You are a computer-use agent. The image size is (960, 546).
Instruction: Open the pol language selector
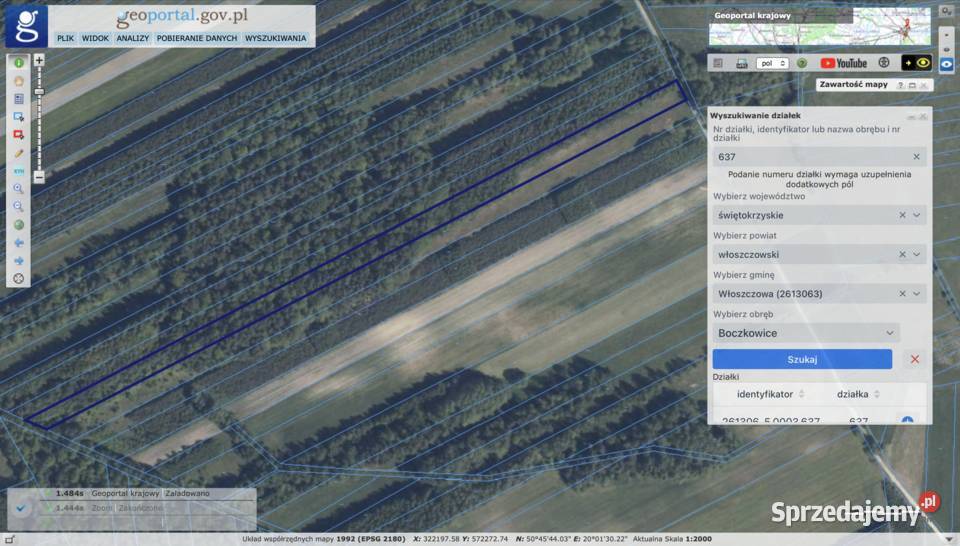pos(773,63)
